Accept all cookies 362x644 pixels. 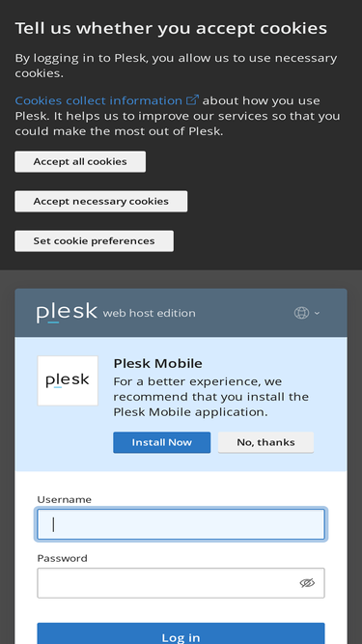click(80, 162)
